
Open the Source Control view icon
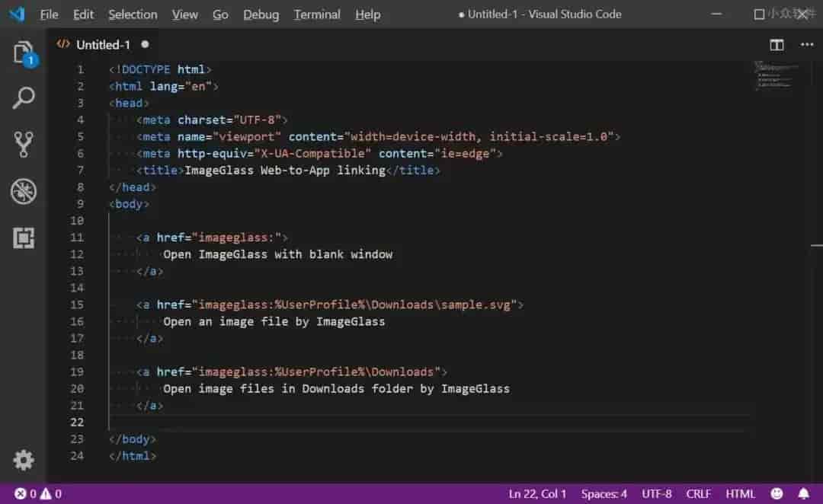point(24,144)
